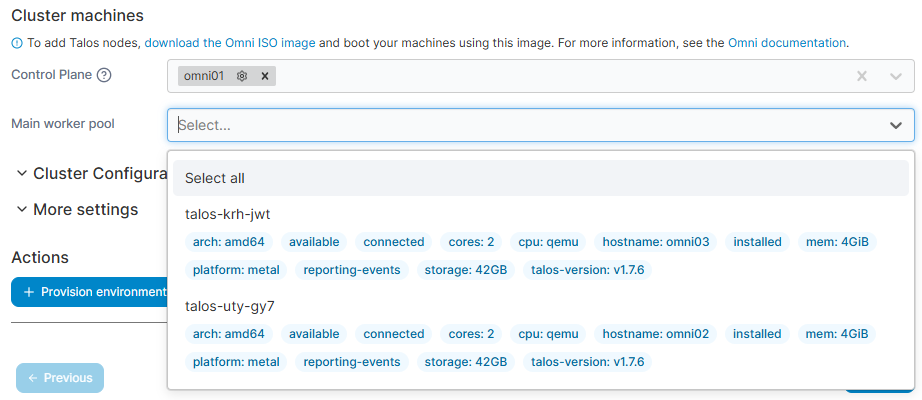Viewport: 922px width, 400px height.
Task: Click the Provision environment button
Action: 90,292
